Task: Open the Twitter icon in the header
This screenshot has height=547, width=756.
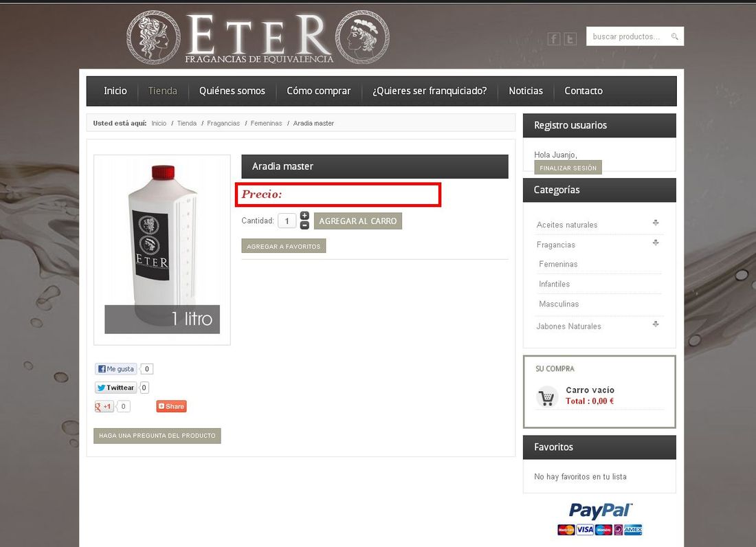Action: pyautogui.click(x=570, y=38)
